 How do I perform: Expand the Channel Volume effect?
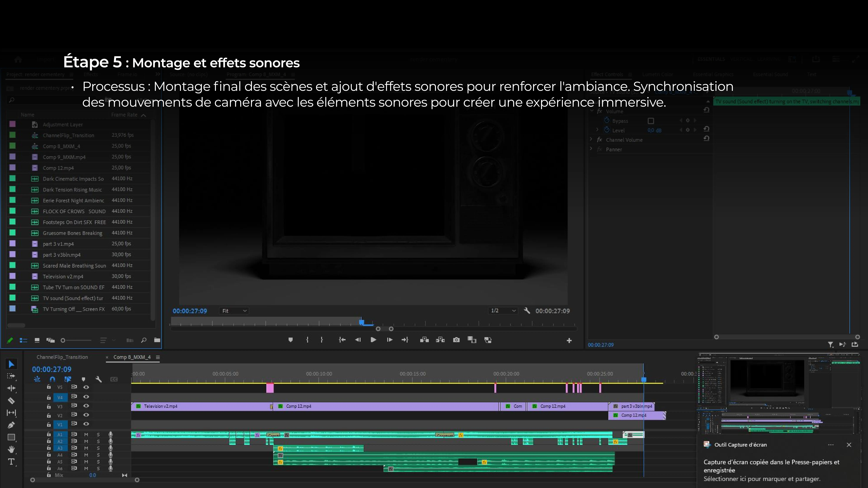(591, 139)
